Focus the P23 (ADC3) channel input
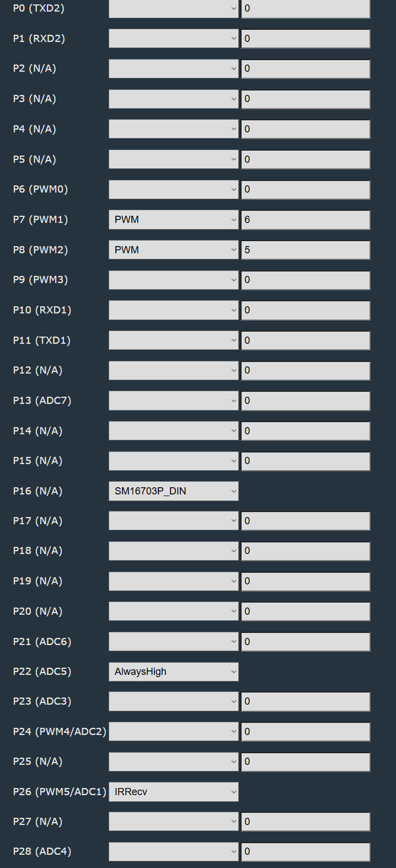This screenshot has height=868, width=396. click(x=306, y=701)
